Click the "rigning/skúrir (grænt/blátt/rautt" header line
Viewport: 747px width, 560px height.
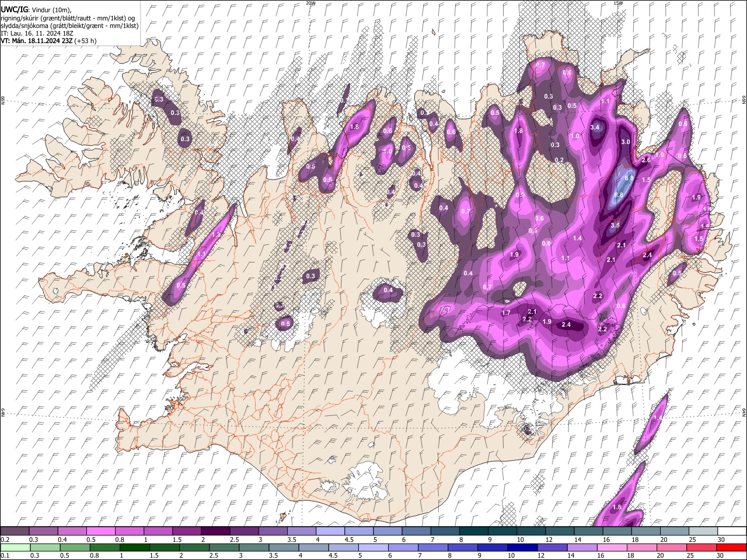coord(67,18)
